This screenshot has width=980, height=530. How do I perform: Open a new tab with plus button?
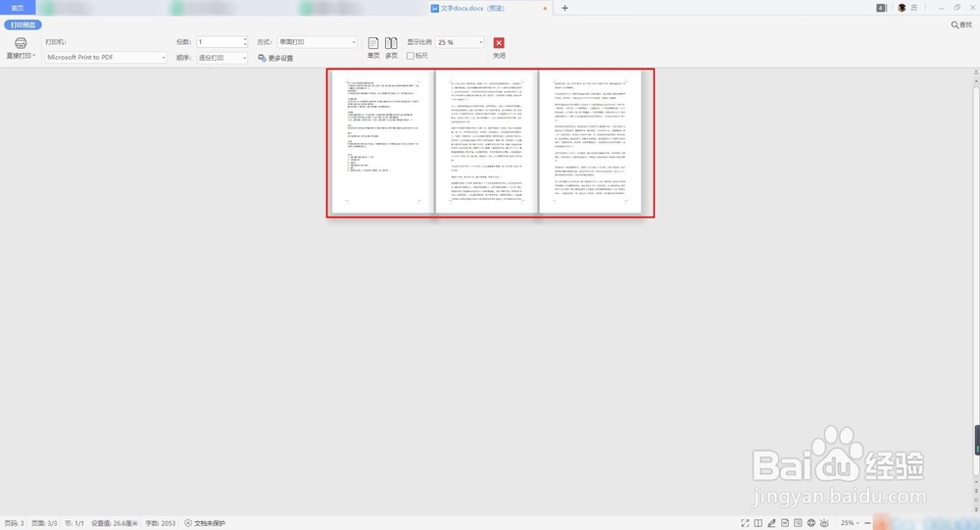click(x=565, y=8)
